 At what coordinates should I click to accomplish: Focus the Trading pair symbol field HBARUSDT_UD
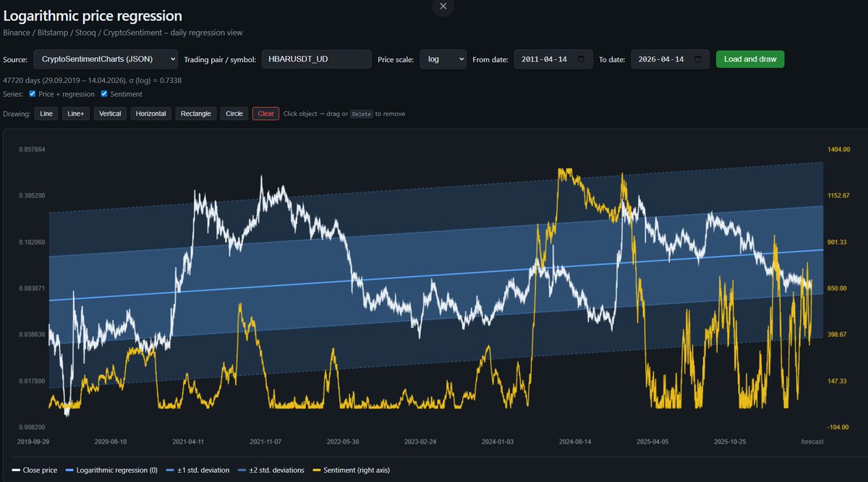tap(316, 59)
